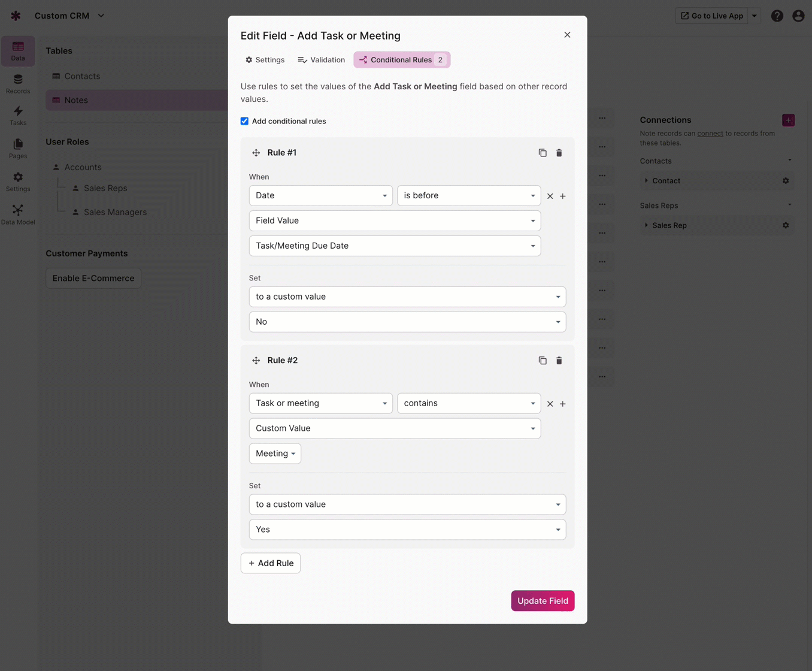Expand the Meeting value dropdown

275,454
